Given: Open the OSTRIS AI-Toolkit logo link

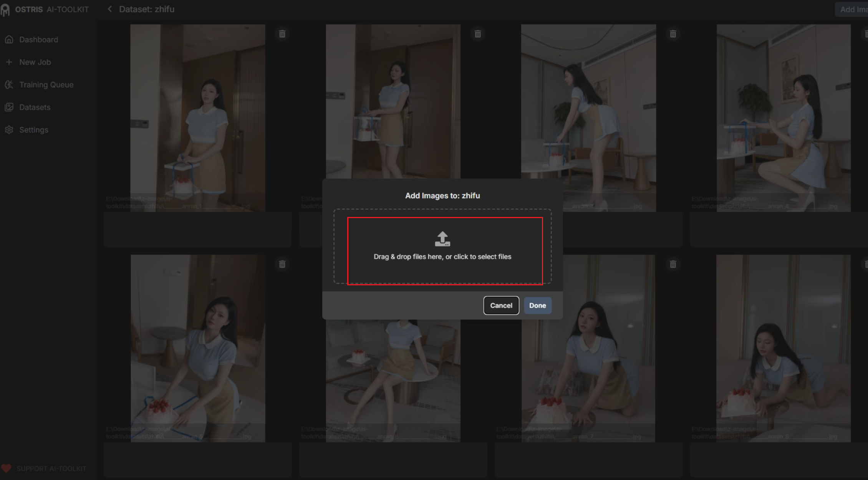Looking at the screenshot, I should click(46, 9).
